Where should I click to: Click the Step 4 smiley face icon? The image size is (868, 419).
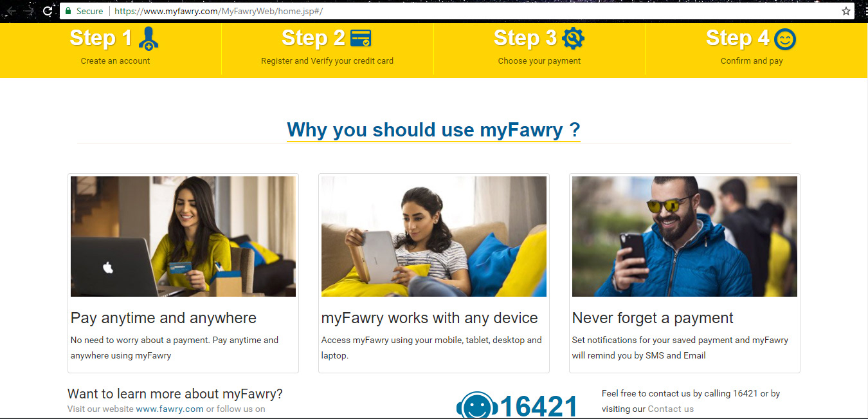pos(784,39)
